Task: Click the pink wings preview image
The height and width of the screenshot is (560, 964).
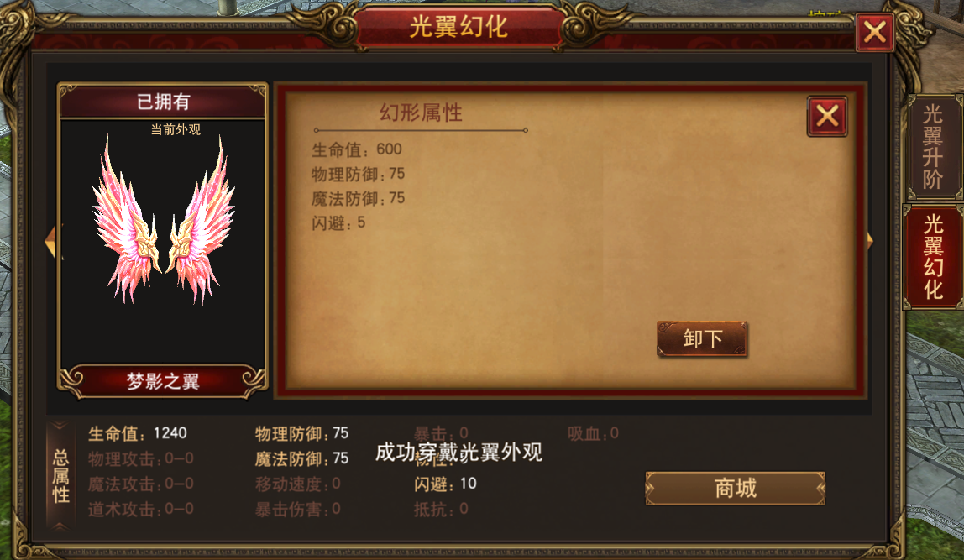Action: coord(164,220)
